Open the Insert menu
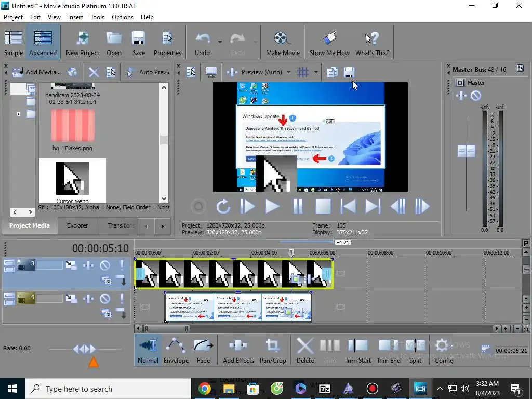 [75, 17]
